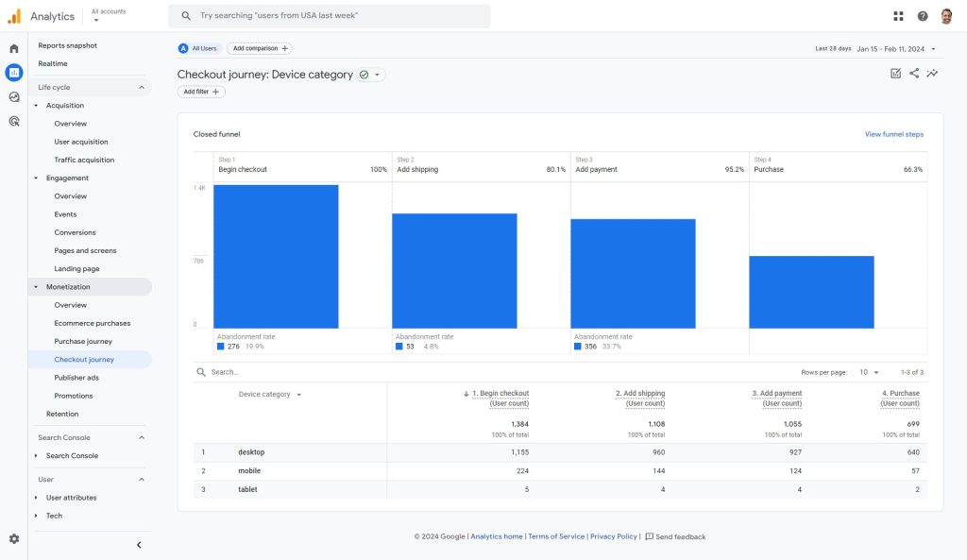Open the Conversions report

(75, 232)
